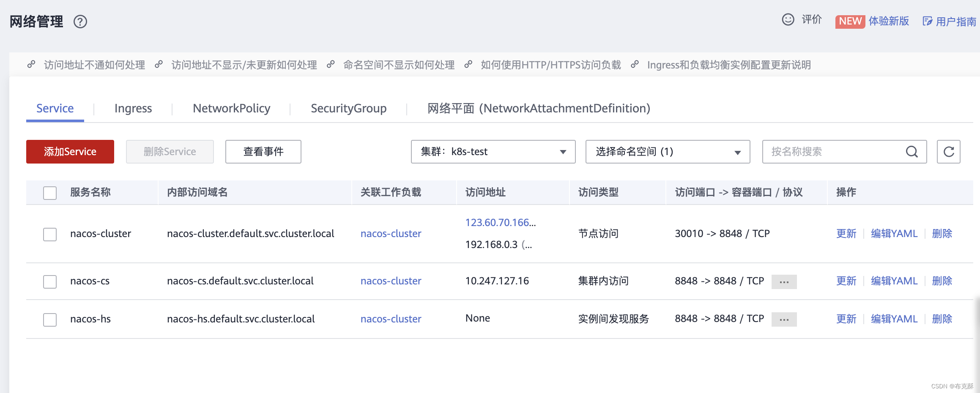Switch to the NetworkPolicy tab
This screenshot has height=393, width=980.
pyautogui.click(x=232, y=109)
